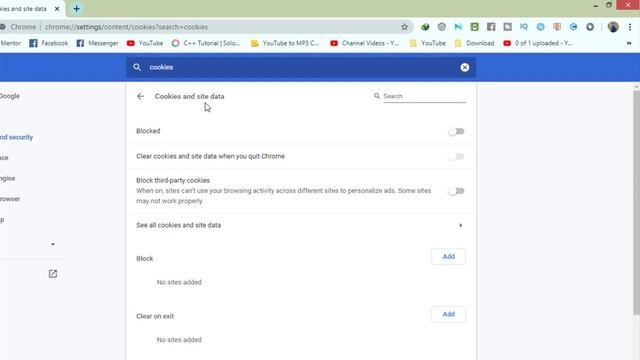
Task: Click the magnifier icon in the settings search bar
Action: [x=137, y=67]
